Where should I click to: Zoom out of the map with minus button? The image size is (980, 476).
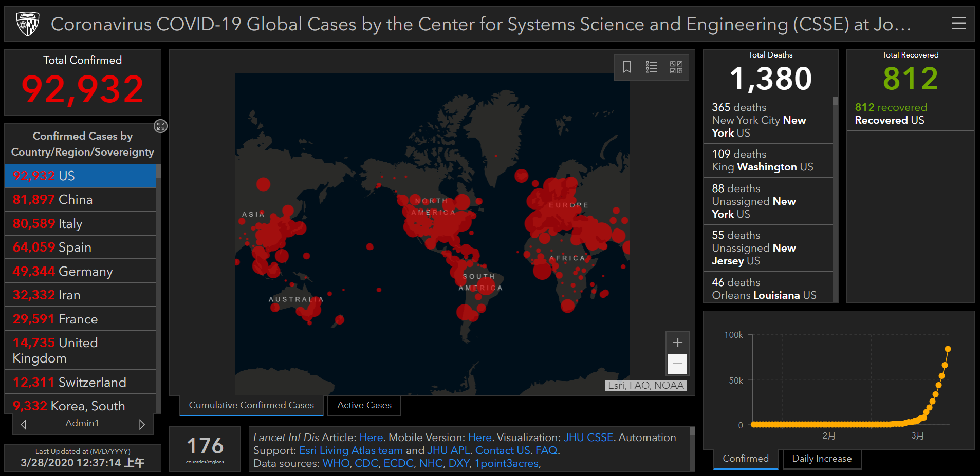coord(677,364)
